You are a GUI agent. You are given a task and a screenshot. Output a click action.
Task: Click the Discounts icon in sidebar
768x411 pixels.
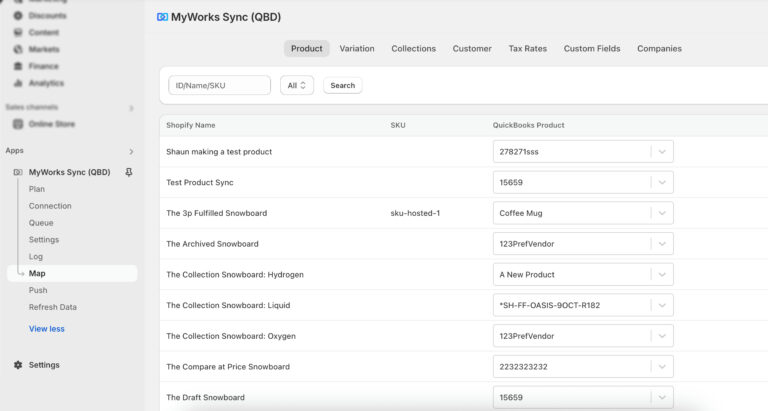(x=18, y=16)
